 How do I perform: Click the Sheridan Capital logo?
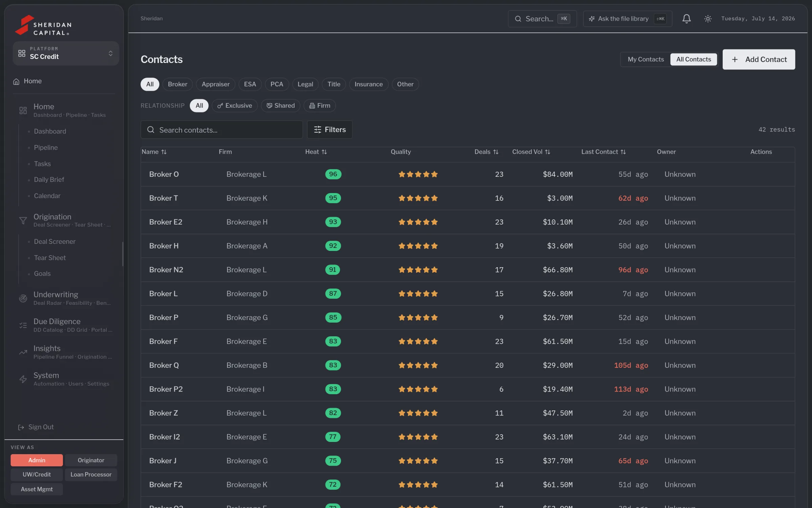tap(43, 25)
